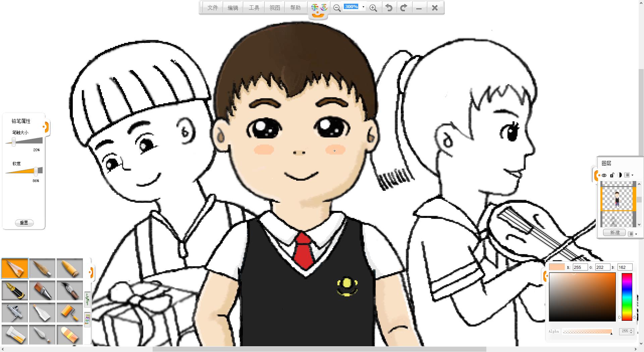Select the paint roller tool
Viewport: 644px width, 352px height.
(x=69, y=312)
